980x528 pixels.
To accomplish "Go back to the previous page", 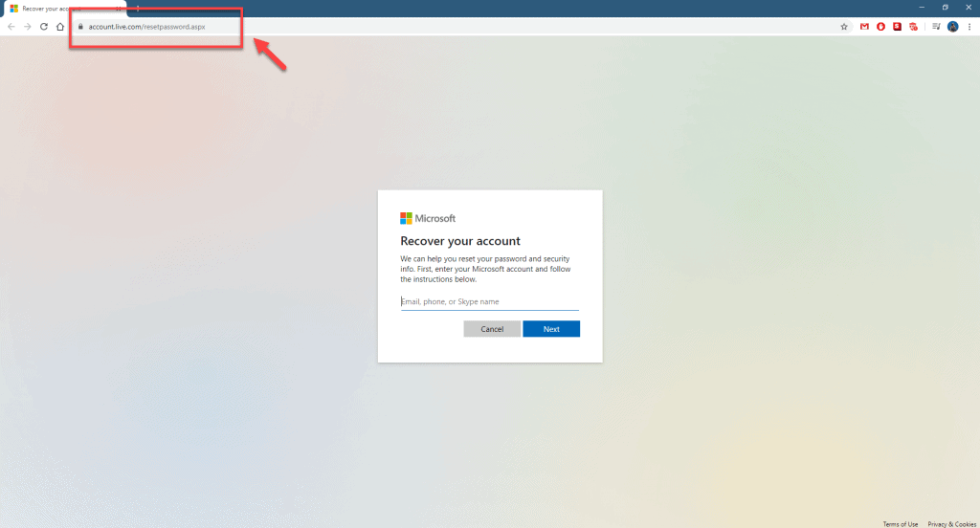I will [11, 26].
